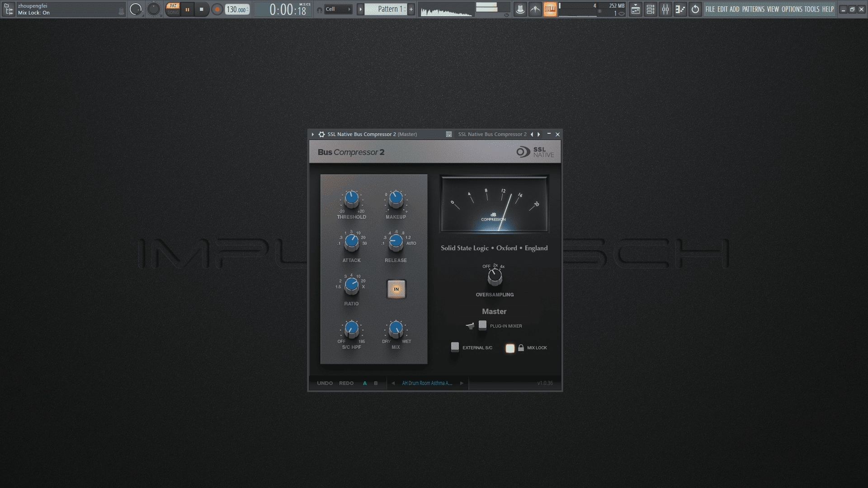Open the Channel Rack icon
The width and height of the screenshot is (868, 488).
coord(651,9)
